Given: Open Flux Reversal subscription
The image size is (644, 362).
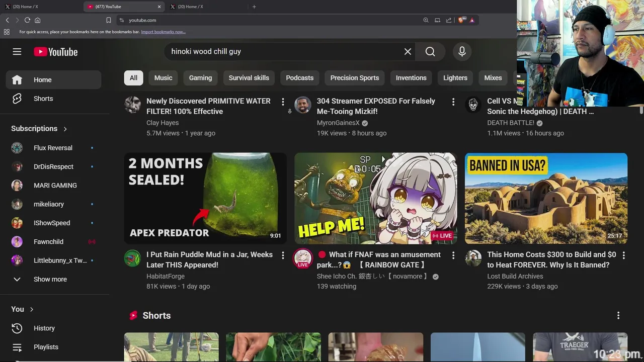Looking at the screenshot, I should coord(53,148).
